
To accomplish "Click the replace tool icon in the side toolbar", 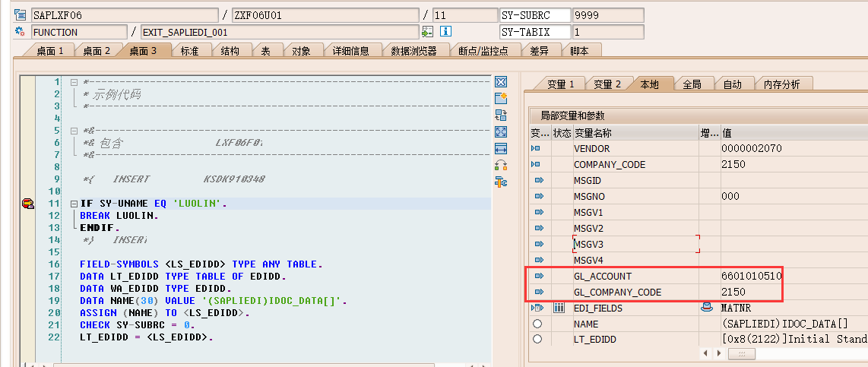I will click(501, 115).
